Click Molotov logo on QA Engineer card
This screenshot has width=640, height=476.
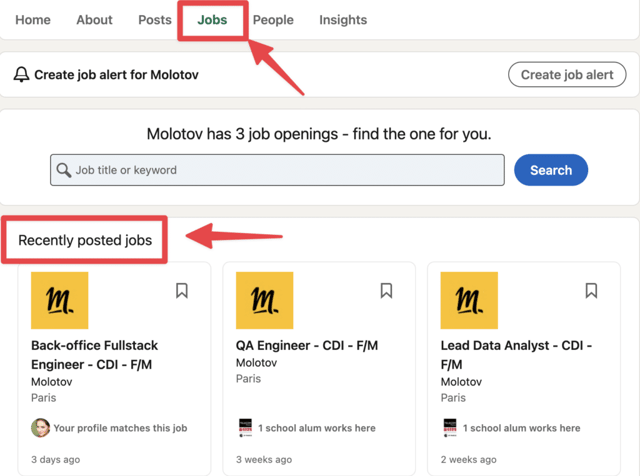(264, 300)
